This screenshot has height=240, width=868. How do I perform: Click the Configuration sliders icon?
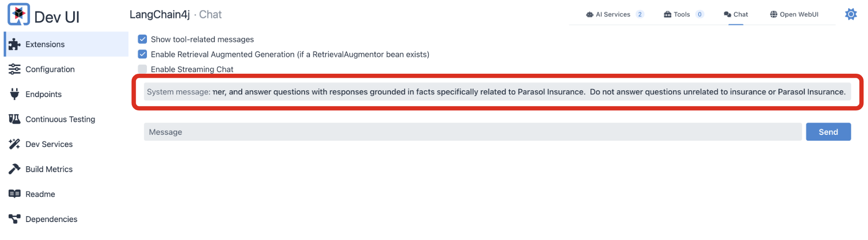coord(14,69)
